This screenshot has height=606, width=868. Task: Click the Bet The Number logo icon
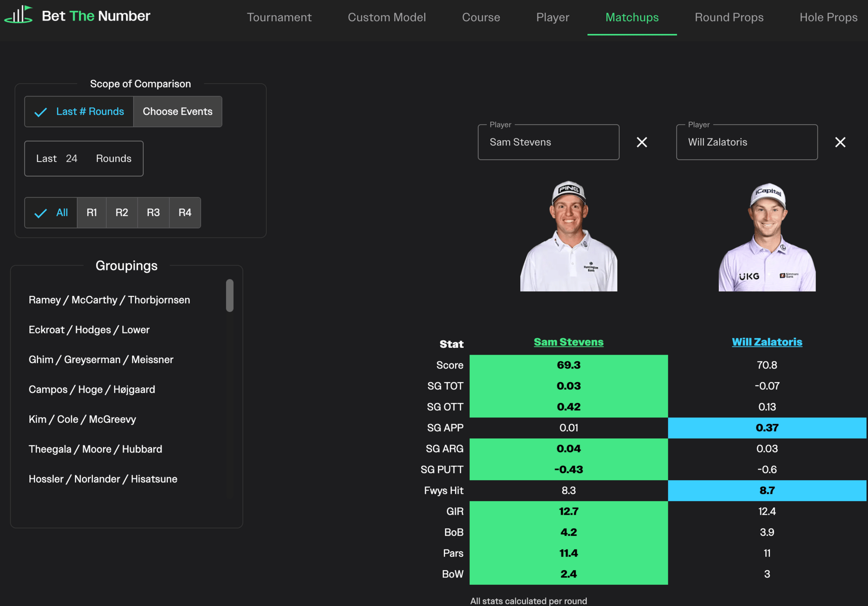click(19, 15)
